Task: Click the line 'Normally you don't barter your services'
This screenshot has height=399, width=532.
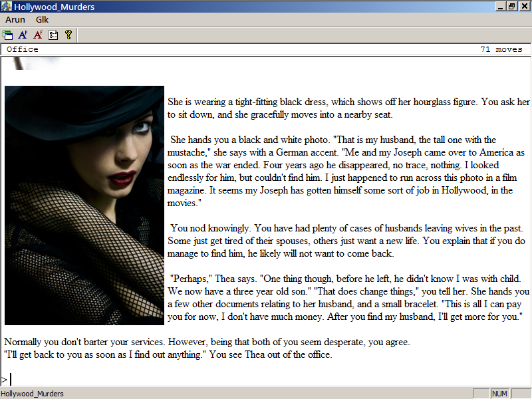Action: pyautogui.click(x=207, y=342)
